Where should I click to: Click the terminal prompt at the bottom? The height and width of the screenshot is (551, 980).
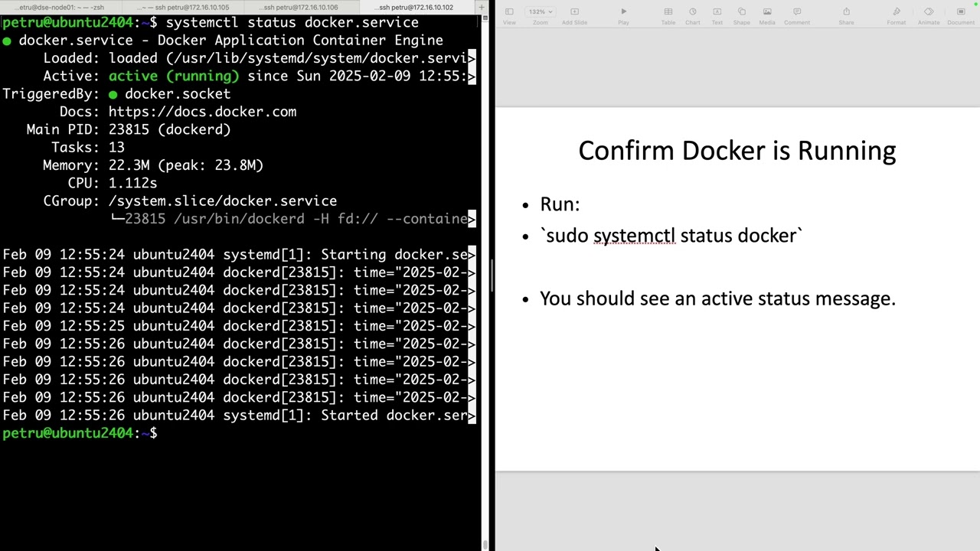[x=80, y=433]
